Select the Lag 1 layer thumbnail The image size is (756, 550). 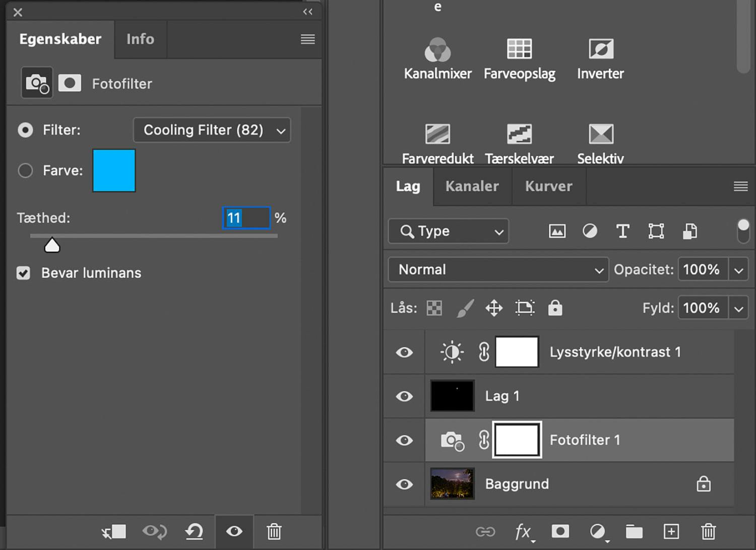pyautogui.click(x=452, y=396)
